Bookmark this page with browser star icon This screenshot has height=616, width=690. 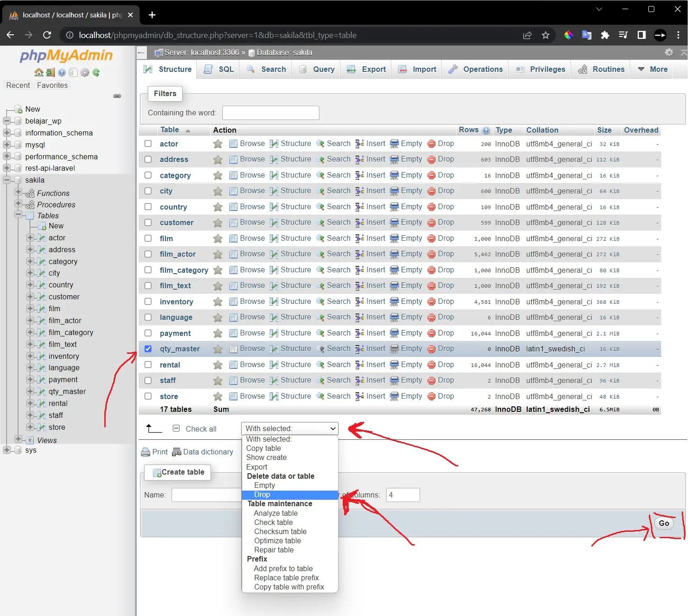point(545,35)
